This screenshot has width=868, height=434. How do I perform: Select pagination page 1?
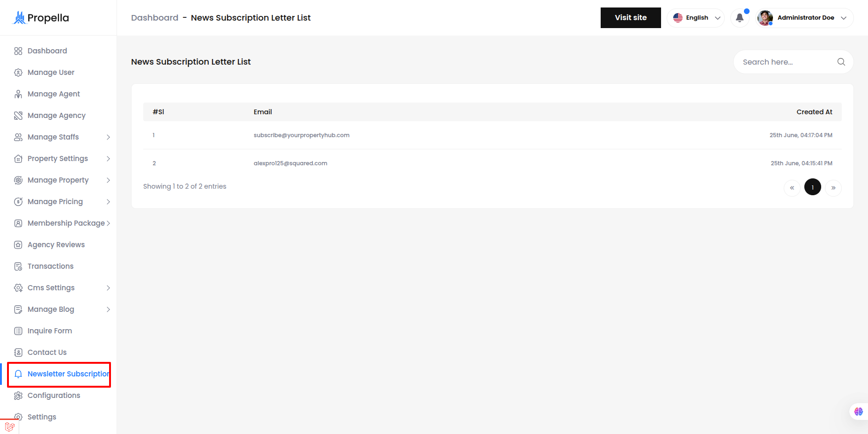(x=813, y=187)
